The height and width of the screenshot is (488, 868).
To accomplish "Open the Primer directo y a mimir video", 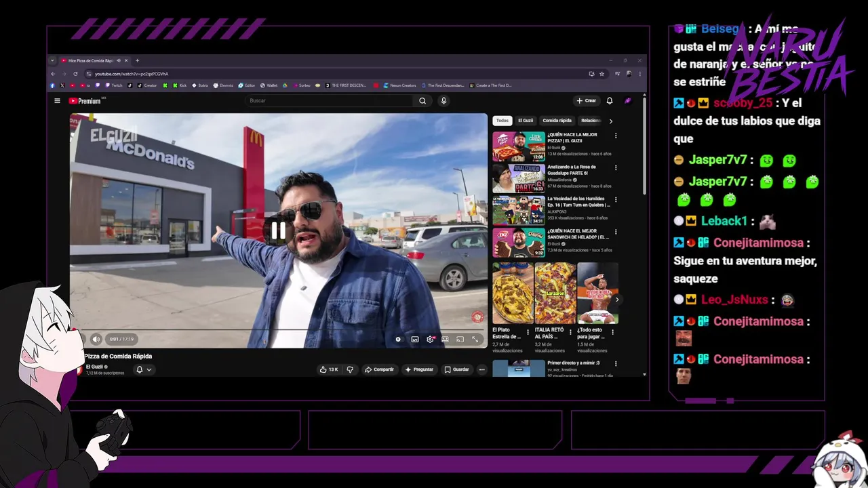I will click(519, 368).
